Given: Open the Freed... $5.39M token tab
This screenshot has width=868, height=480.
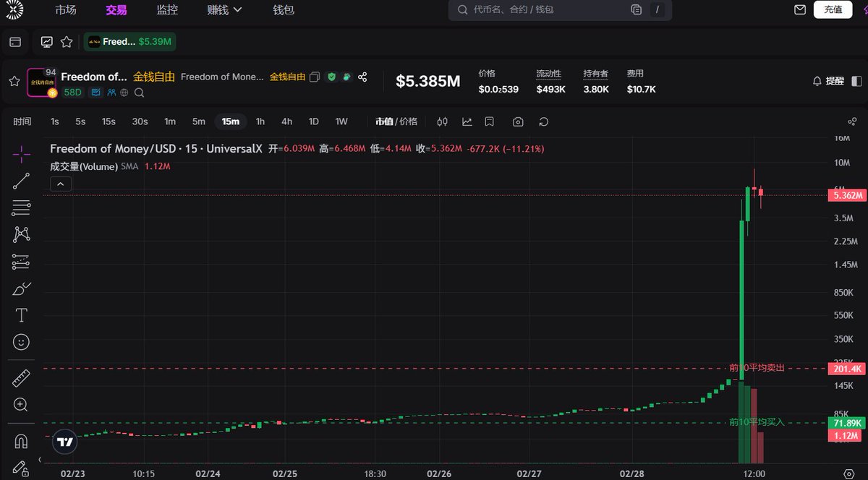Looking at the screenshot, I should 130,42.
